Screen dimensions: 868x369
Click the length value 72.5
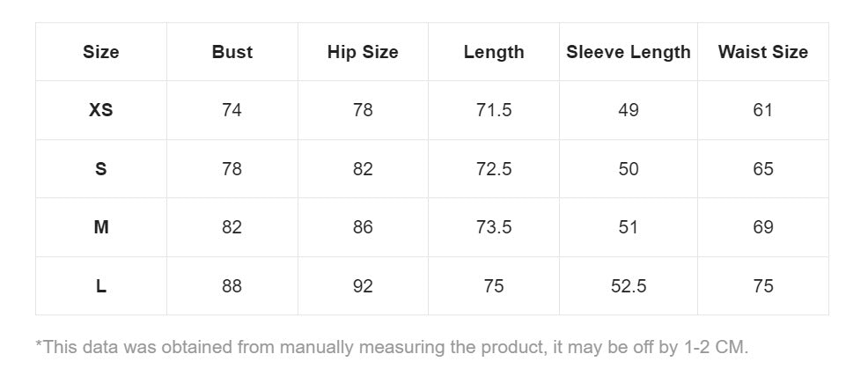click(x=493, y=169)
